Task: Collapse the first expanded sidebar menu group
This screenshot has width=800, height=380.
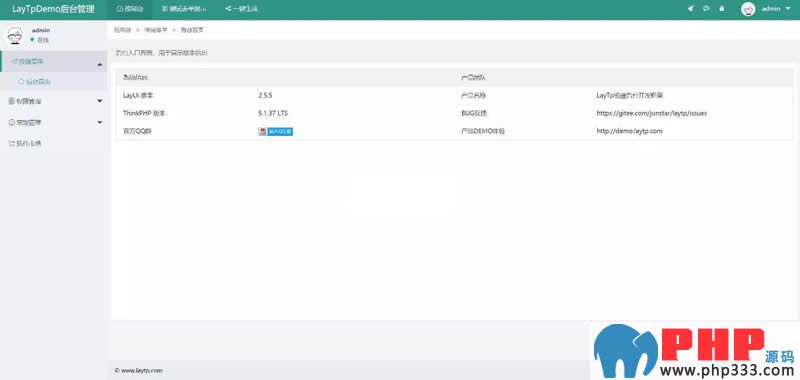Action: coord(54,62)
